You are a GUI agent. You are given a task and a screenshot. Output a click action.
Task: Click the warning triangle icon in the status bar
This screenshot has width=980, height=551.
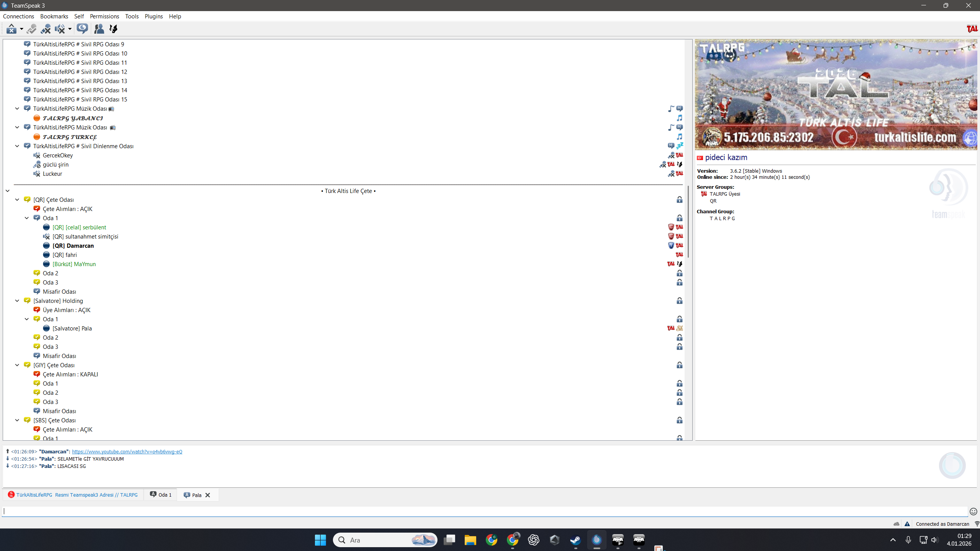907,524
